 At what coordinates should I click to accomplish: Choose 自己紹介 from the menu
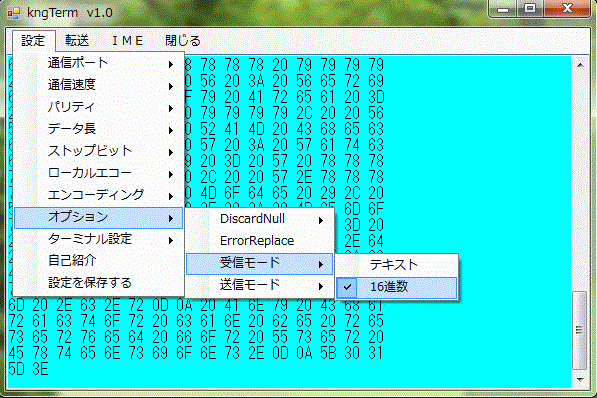click(98, 261)
